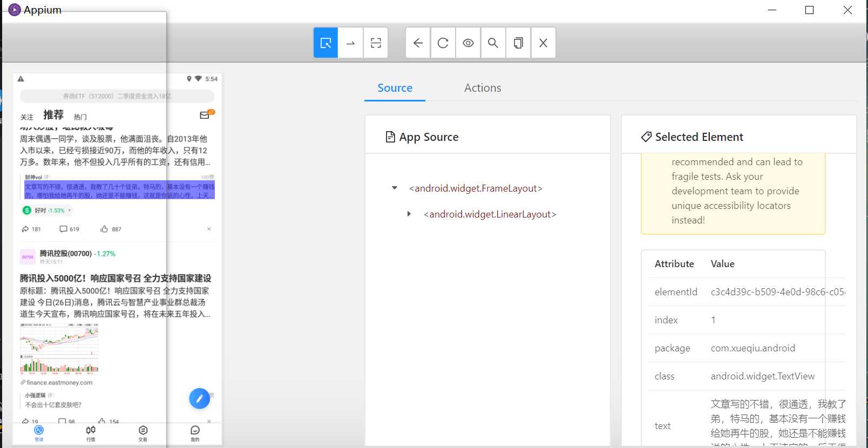Viewport: 868px width, 448px height.
Task: Tap the 热门 tab in the phone screen
Action: point(80,117)
